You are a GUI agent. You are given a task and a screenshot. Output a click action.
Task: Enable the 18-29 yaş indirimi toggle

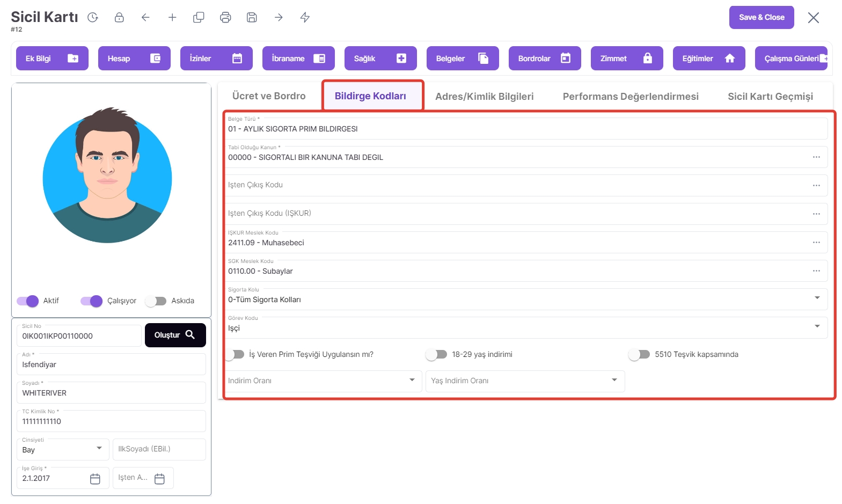coord(436,355)
